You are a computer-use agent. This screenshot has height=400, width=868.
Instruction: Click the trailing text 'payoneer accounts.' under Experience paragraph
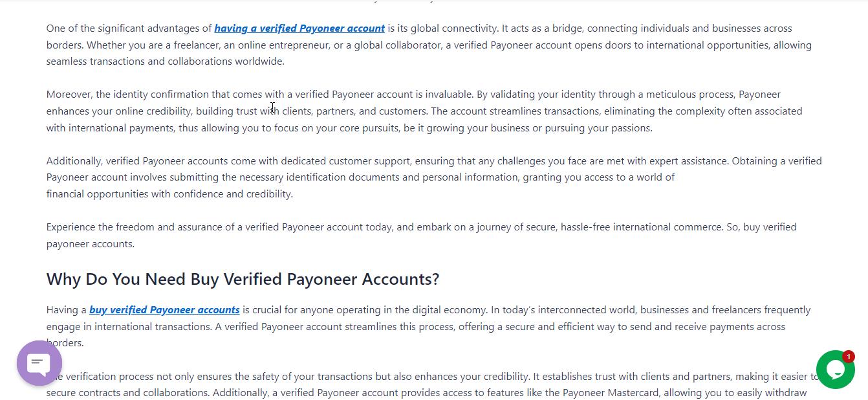point(91,244)
